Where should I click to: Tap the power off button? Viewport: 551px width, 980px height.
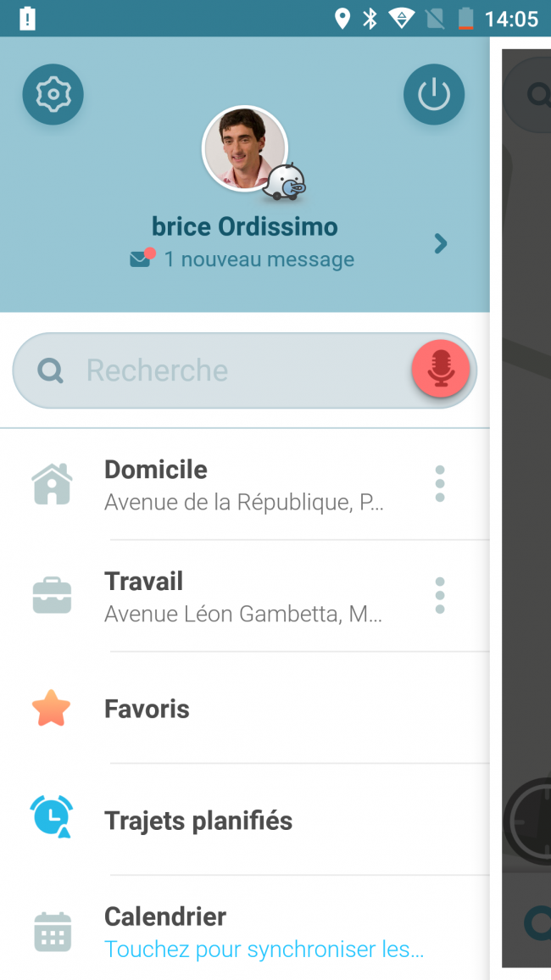434,94
